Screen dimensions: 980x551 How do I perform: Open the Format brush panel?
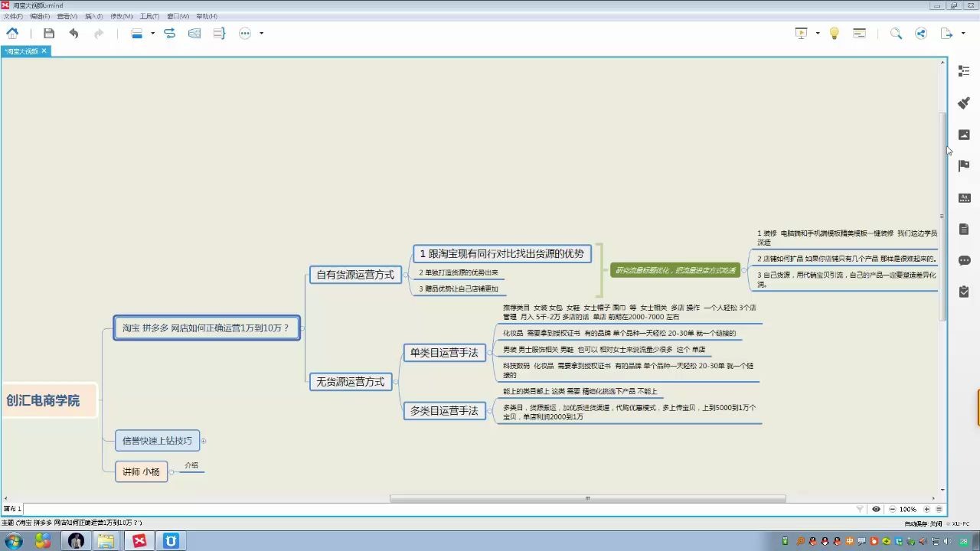click(x=964, y=103)
